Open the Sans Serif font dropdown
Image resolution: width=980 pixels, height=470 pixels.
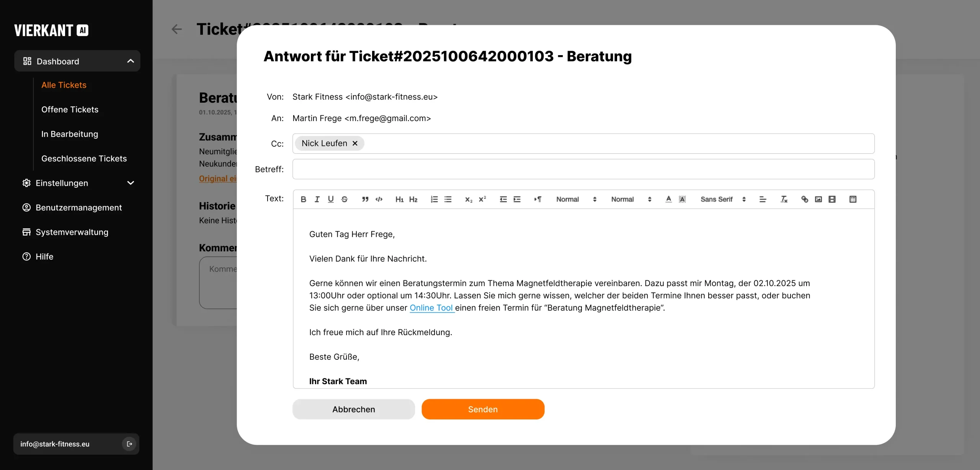coord(723,199)
